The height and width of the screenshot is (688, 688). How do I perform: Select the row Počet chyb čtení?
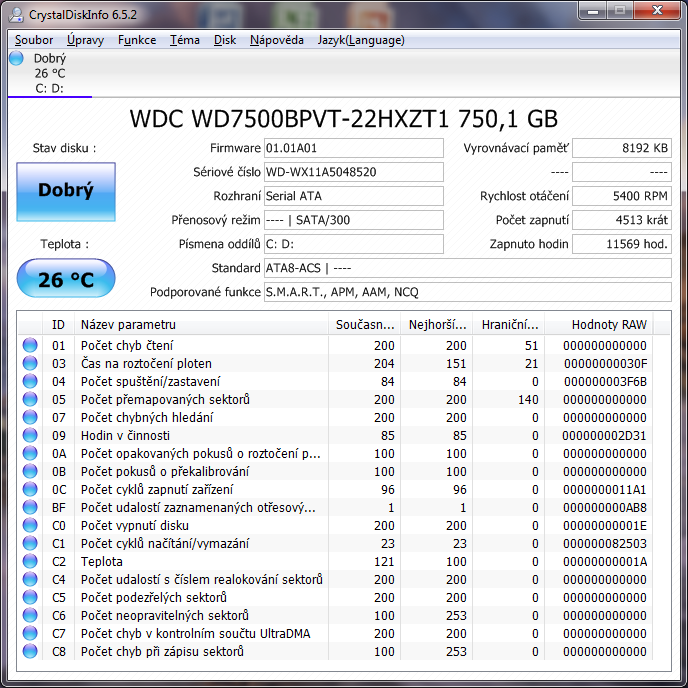(x=336, y=345)
